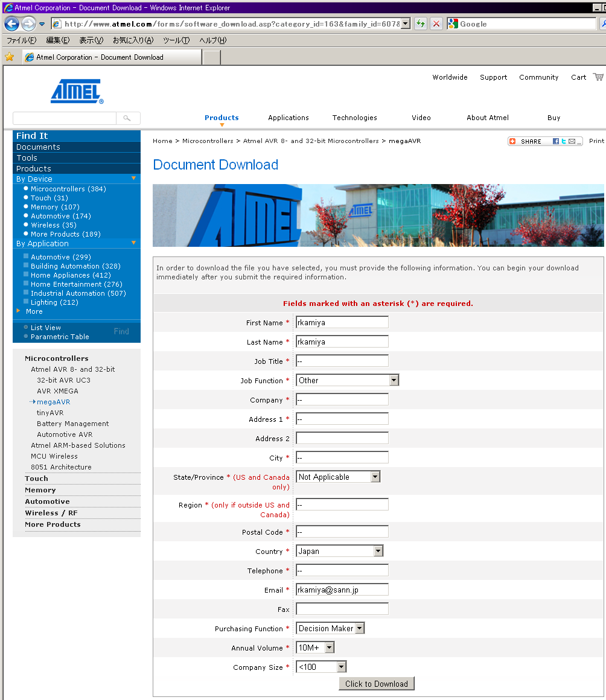
Task: Click the Documents item in Find It
Action: click(x=77, y=147)
